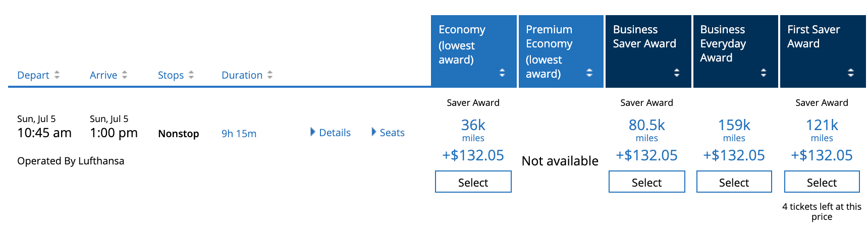This screenshot has height=233, width=868.
Task: Select the 80.5k miles Business Saver fare
Action: (x=646, y=182)
